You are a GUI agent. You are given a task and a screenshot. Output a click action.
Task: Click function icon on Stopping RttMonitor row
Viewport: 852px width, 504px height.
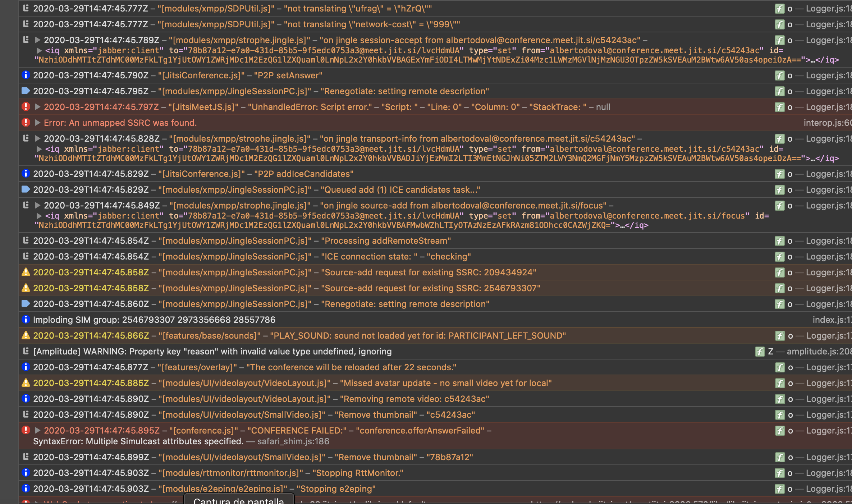(x=779, y=473)
